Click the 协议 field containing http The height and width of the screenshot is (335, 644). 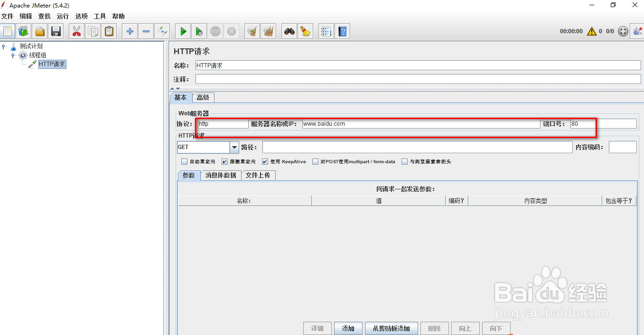[223, 124]
